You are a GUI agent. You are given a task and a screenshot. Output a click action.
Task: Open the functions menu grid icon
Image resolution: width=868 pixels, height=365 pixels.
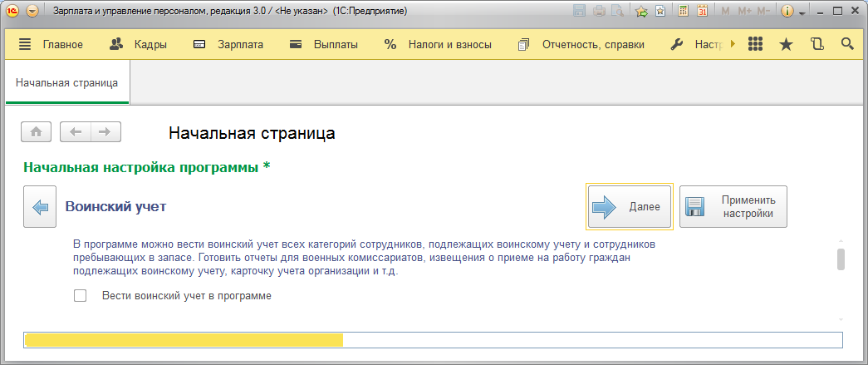coord(755,45)
